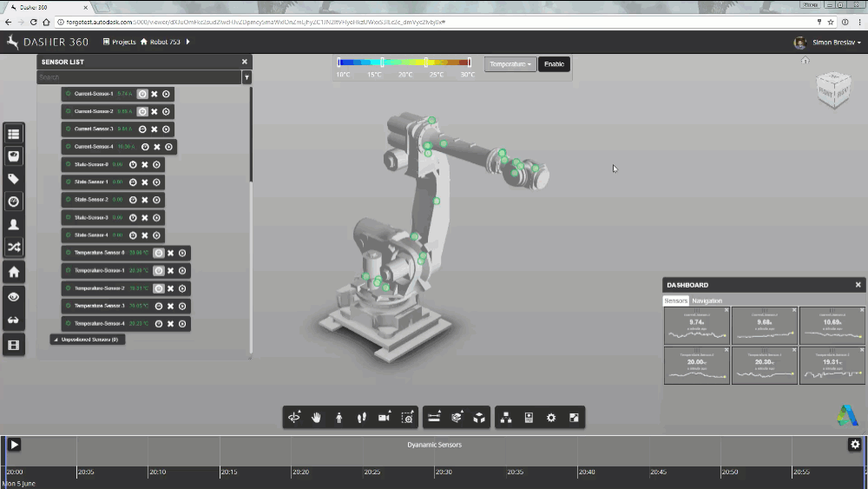Select the Orbit tool in bottom toolbar
868x489 pixels.
[294, 418]
